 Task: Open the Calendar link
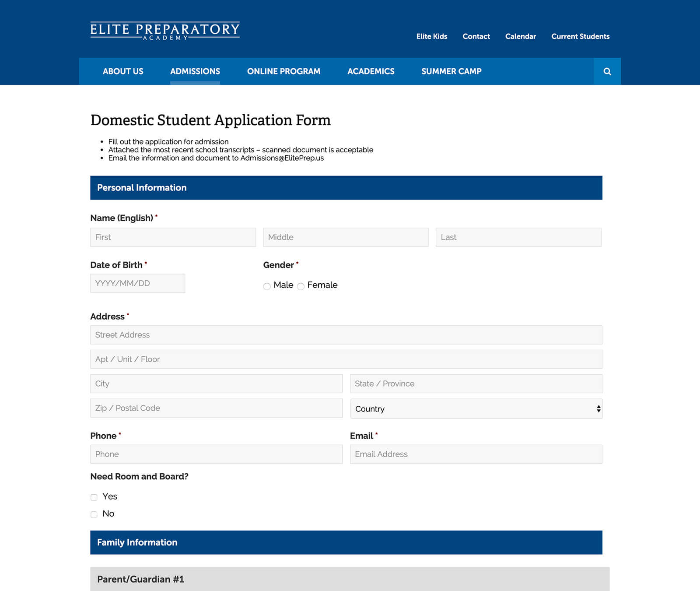point(520,36)
